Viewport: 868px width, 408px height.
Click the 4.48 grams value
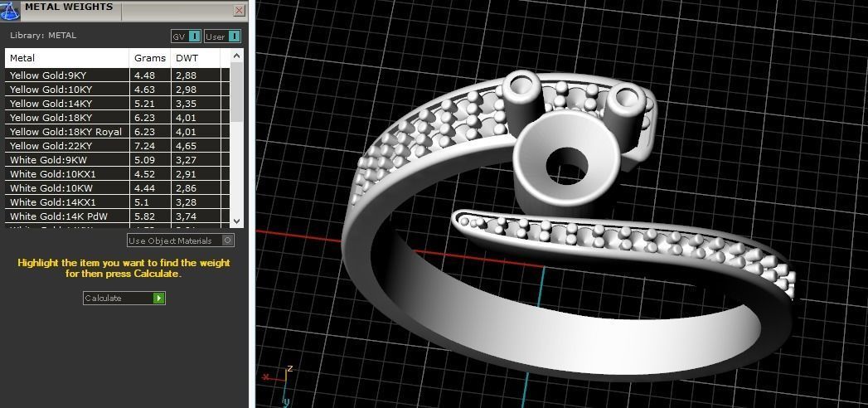click(144, 75)
